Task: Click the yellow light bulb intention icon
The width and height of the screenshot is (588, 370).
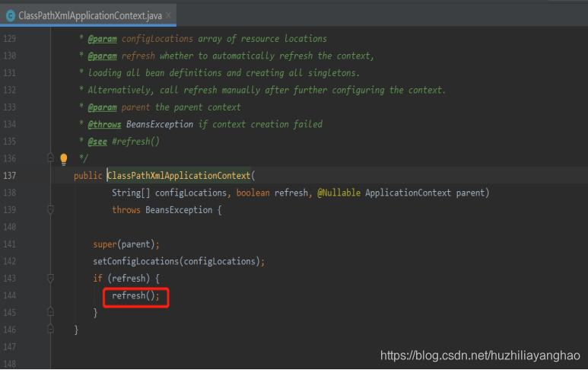Action: [x=64, y=159]
